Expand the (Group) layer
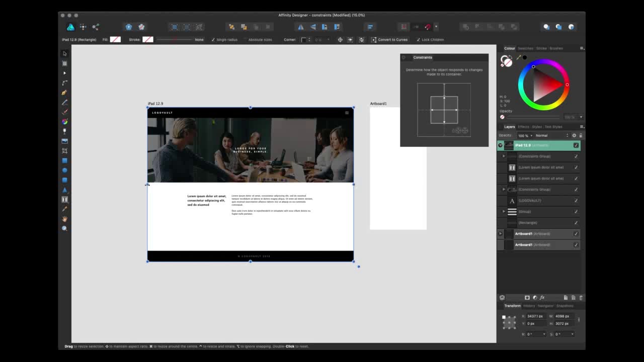 504,212
